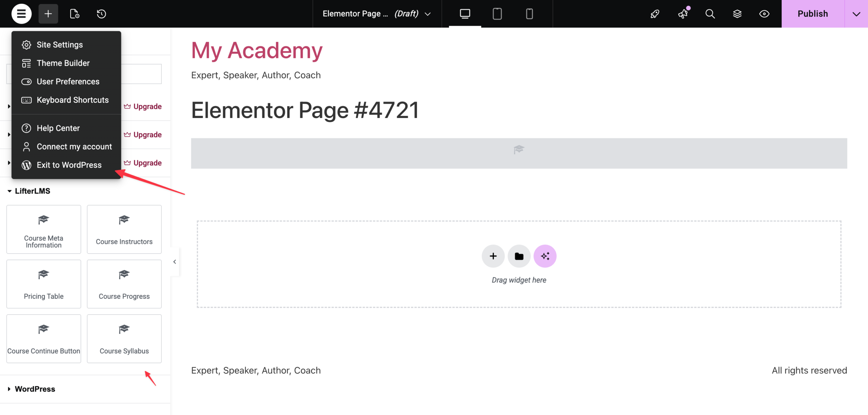868x415 pixels.
Task: Open the revision history icon
Action: pos(101,14)
